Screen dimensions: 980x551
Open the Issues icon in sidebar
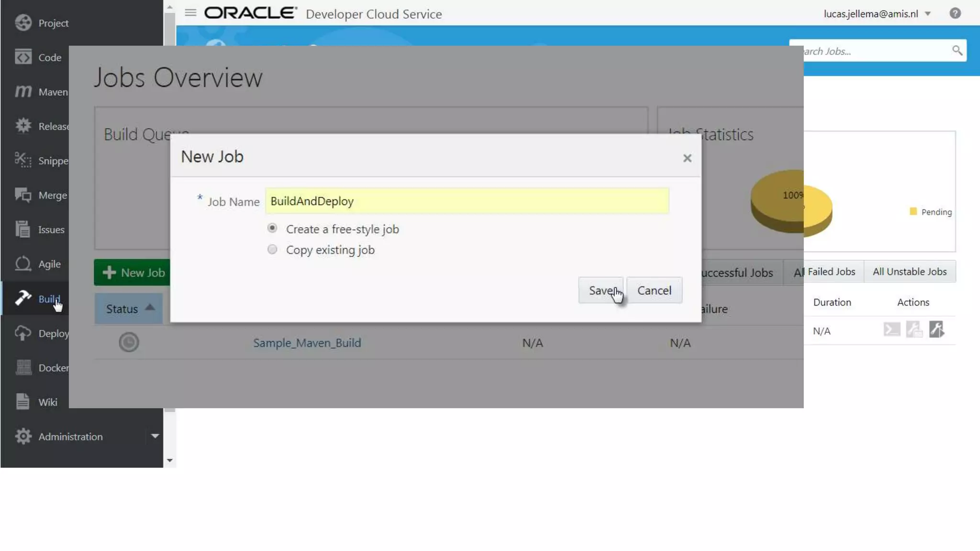(x=22, y=229)
